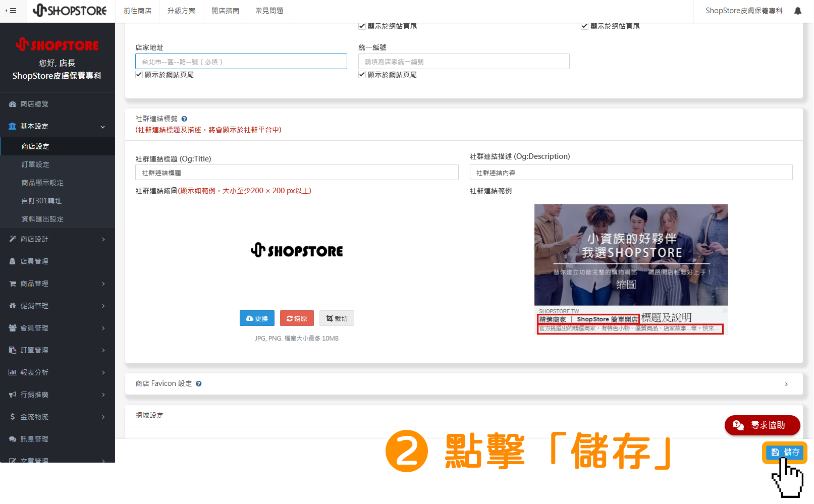Click the help icon next to 商店 Favicon 設定

pyautogui.click(x=198, y=383)
